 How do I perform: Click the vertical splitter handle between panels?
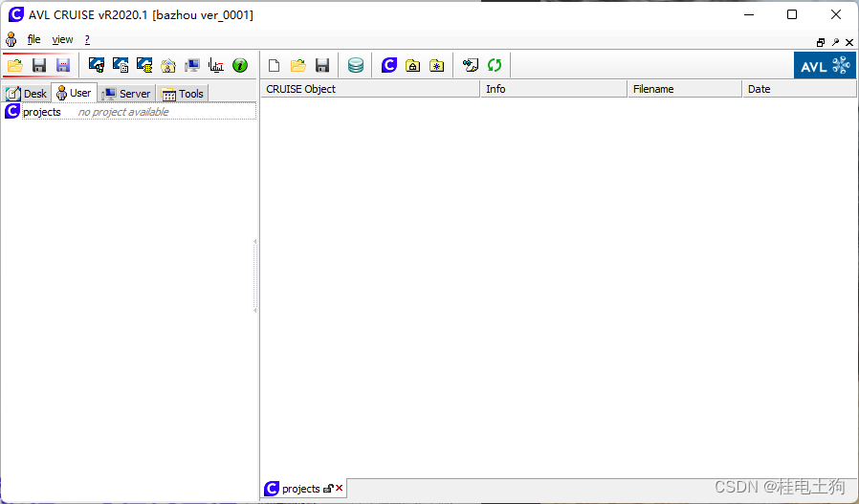(x=255, y=276)
